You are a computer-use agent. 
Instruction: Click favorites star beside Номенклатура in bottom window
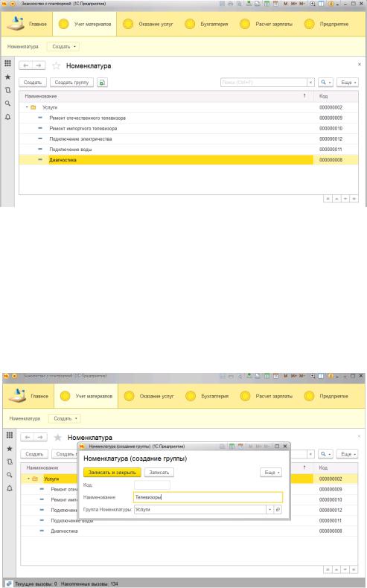click(58, 438)
